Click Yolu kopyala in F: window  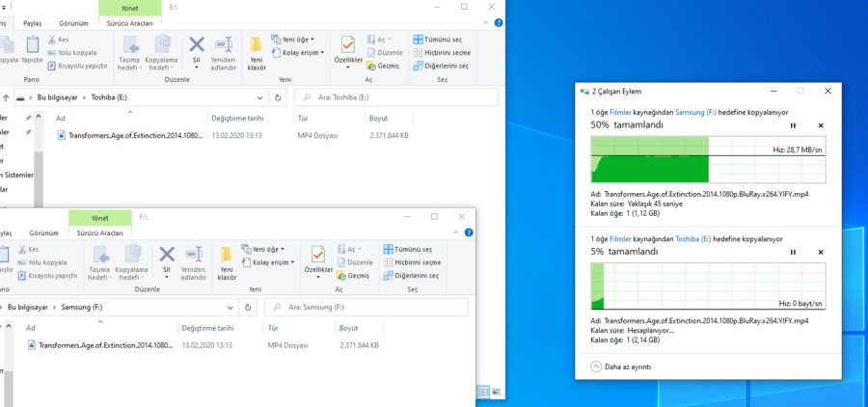coord(42,262)
